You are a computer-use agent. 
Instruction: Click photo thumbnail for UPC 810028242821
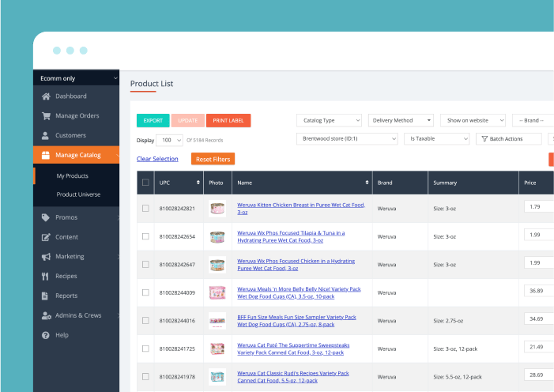tap(217, 209)
